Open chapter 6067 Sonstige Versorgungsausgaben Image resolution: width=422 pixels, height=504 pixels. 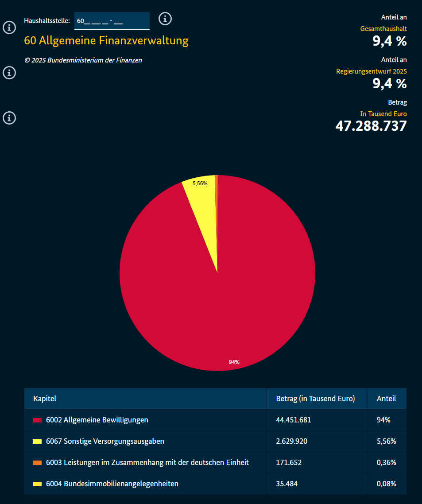105,441
